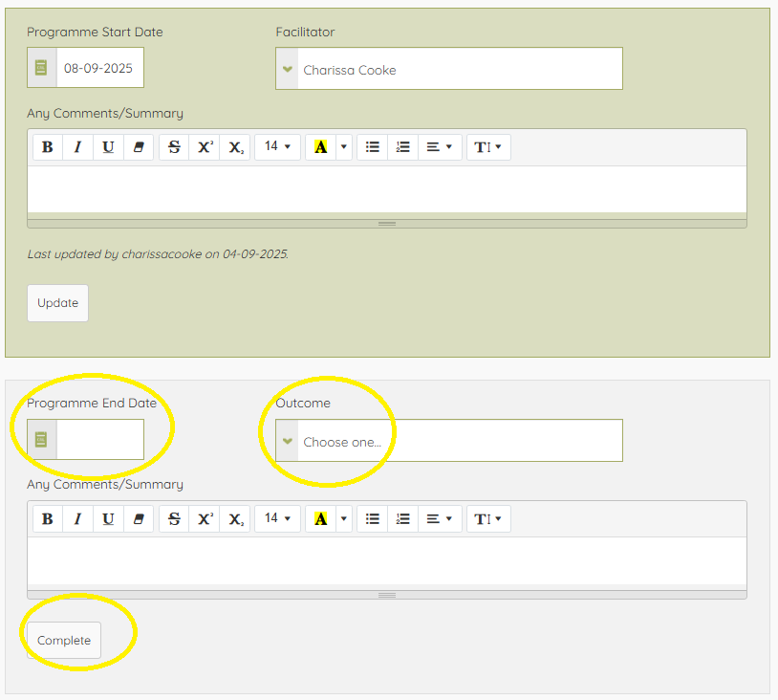Toggle Underline in the lower comments editor

[x=108, y=518]
